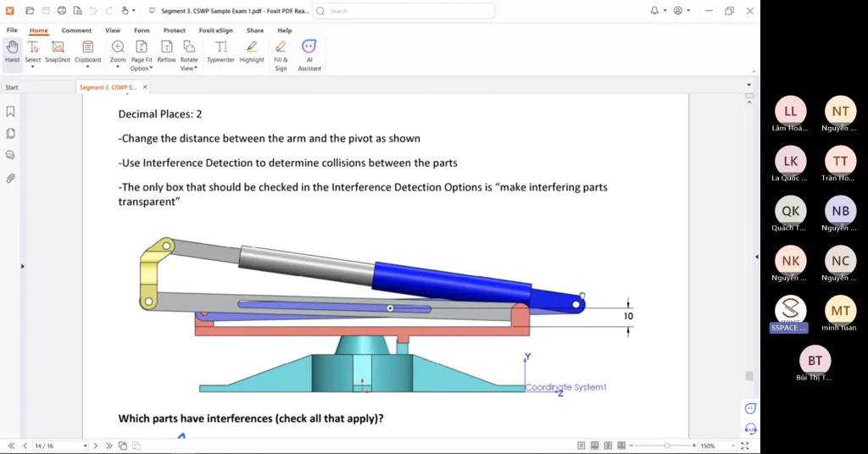Open the Bookmarks side panel
Image resolution: width=868 pixels, height=454 pixels.
point(10,112)
